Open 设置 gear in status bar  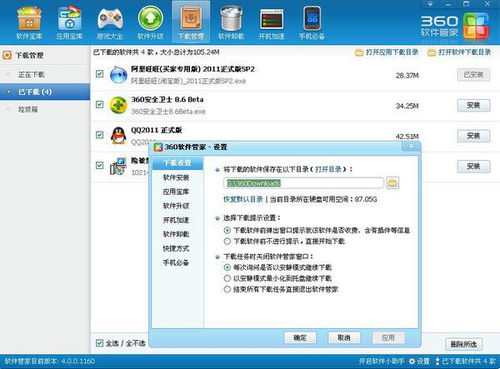[x=419, y=361]
